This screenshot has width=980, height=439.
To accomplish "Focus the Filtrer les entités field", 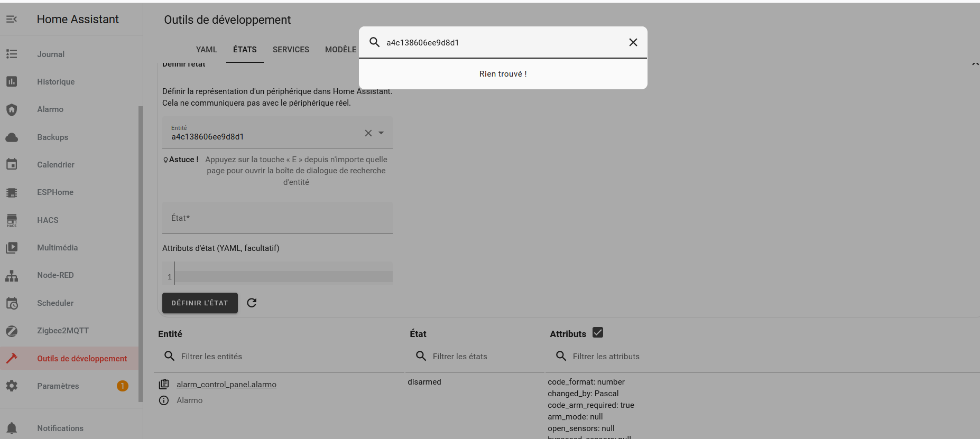I will (279, 357).
